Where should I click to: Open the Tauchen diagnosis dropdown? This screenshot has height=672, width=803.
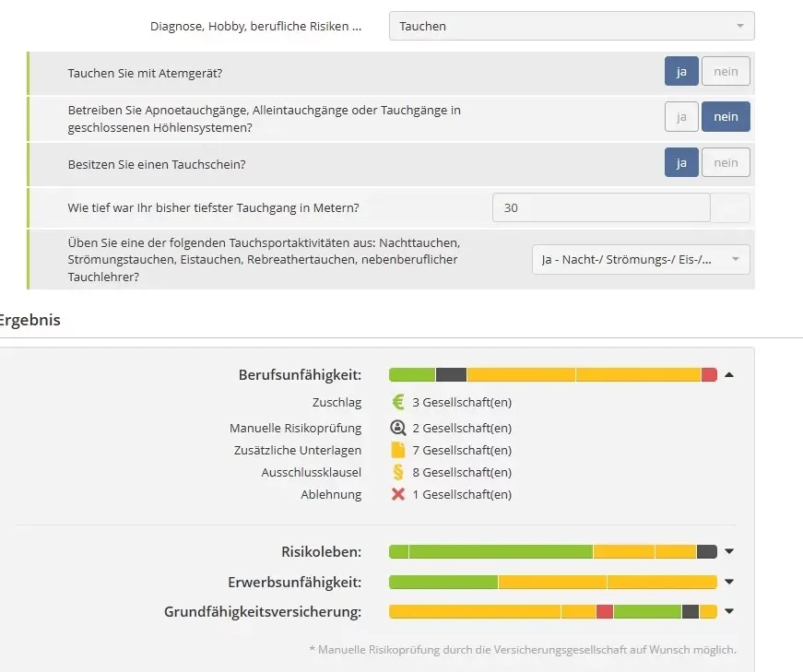tap(572, 26)
